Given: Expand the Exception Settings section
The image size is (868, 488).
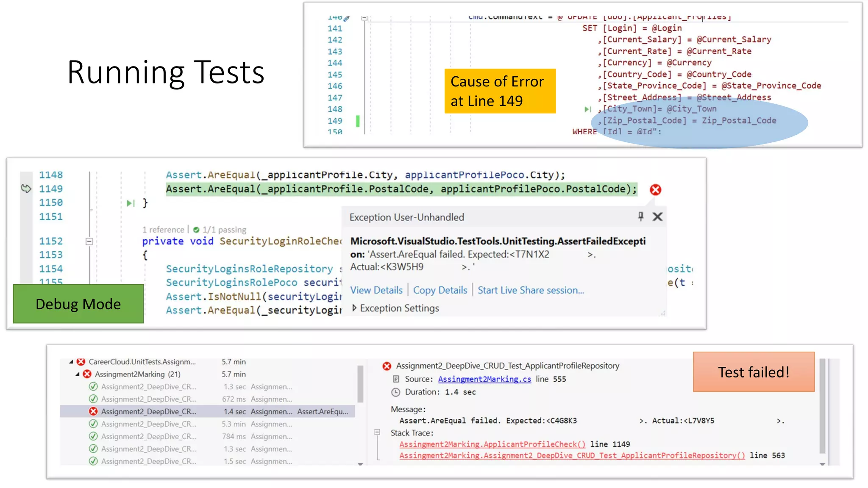Looking at the screenshot, I should (355, 308).
